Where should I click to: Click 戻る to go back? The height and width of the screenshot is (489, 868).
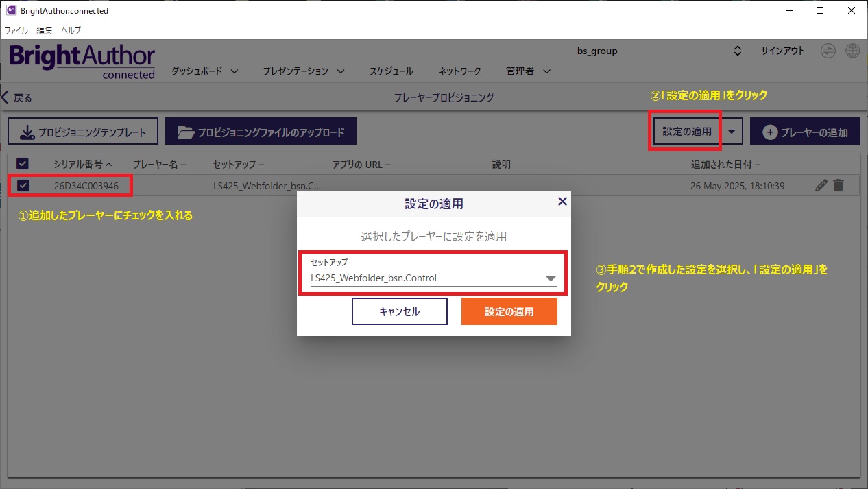click(x=17, y=97)
